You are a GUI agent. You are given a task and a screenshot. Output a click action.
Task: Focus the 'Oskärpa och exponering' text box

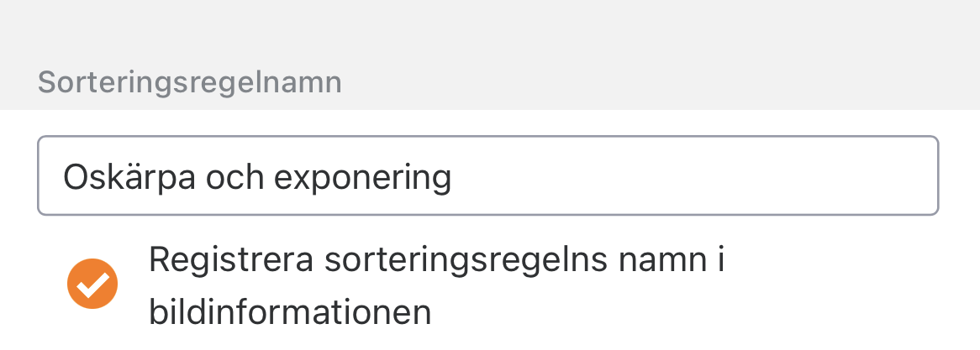pyautogui.click(x=487, y=176)
